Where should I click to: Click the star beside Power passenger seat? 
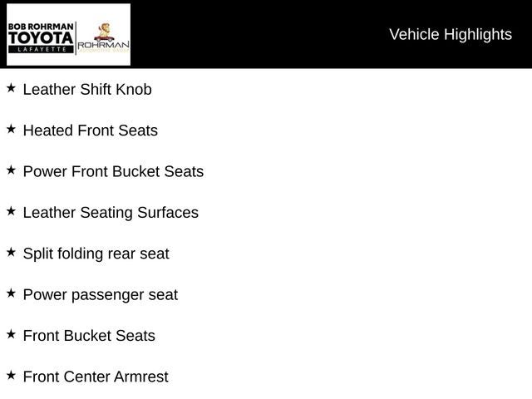[x=11, y=293]
